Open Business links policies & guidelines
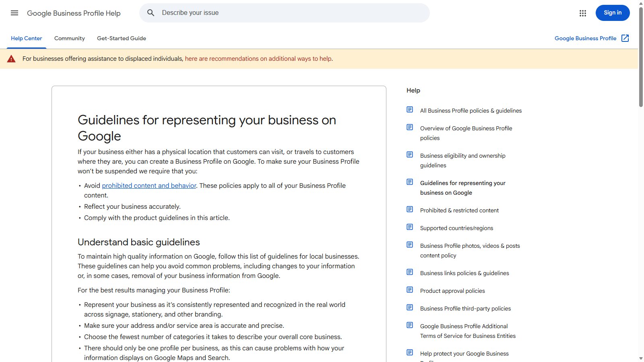Image resolution: width=644 pixels, height=362 pixels. [464, 273]
